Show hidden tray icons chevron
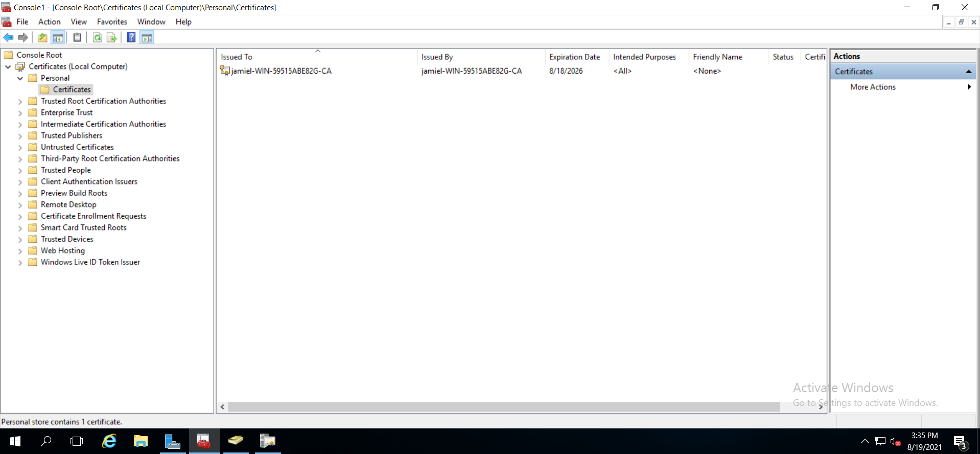The image size is (980, 454). [865, 441]
